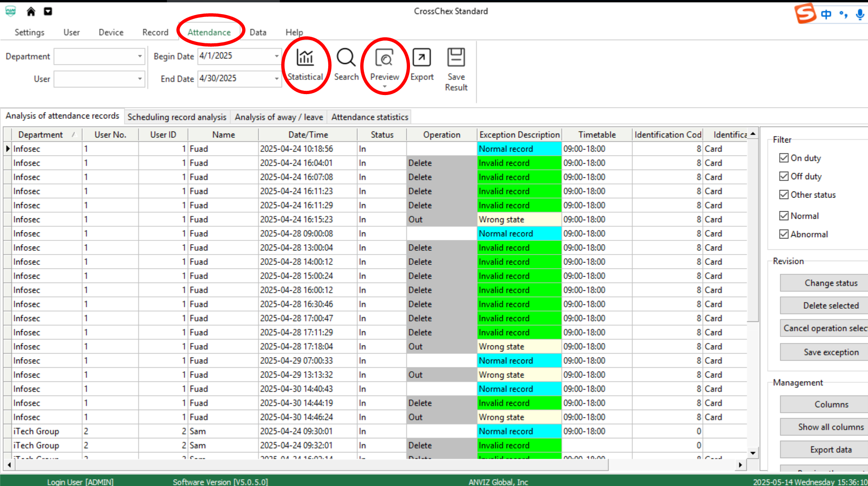This screenshot has width=868, height=486.
Task: Open the quick access dropdown icon beside home
Action: (x=48, y=11)
